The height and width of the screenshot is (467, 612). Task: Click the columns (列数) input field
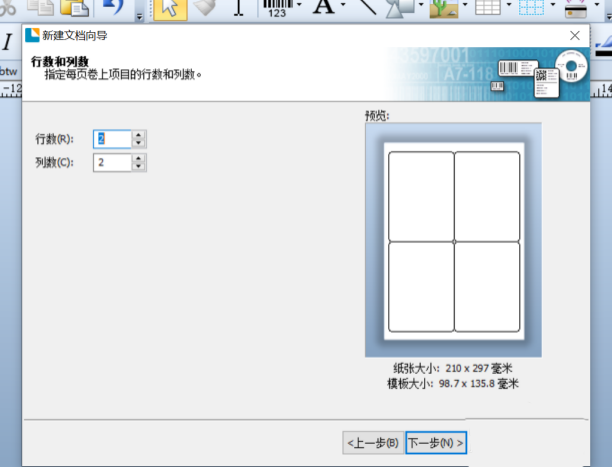click(112, 162)
